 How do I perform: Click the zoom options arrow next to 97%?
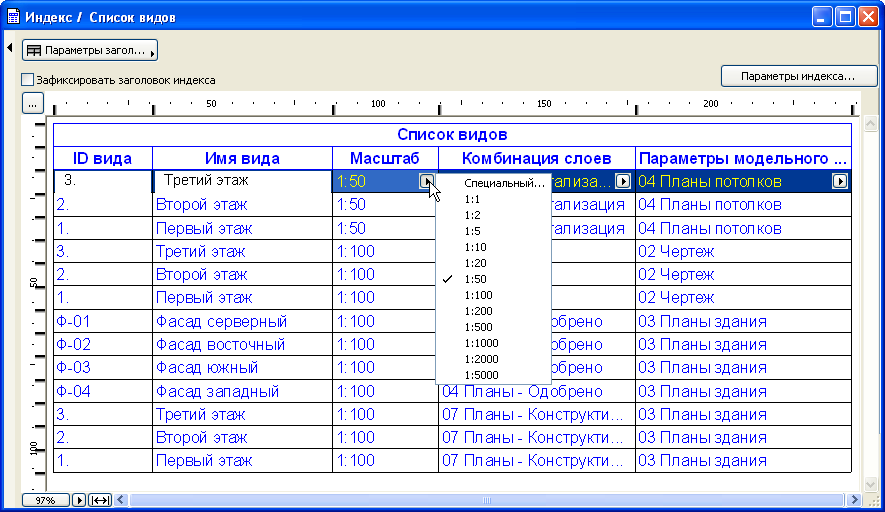coord(80,499)
